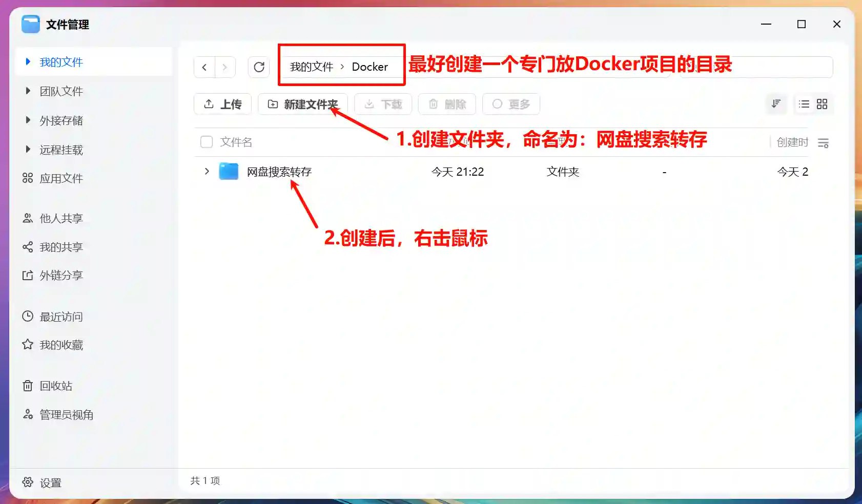Open the sort order icon

pos(776,104)
